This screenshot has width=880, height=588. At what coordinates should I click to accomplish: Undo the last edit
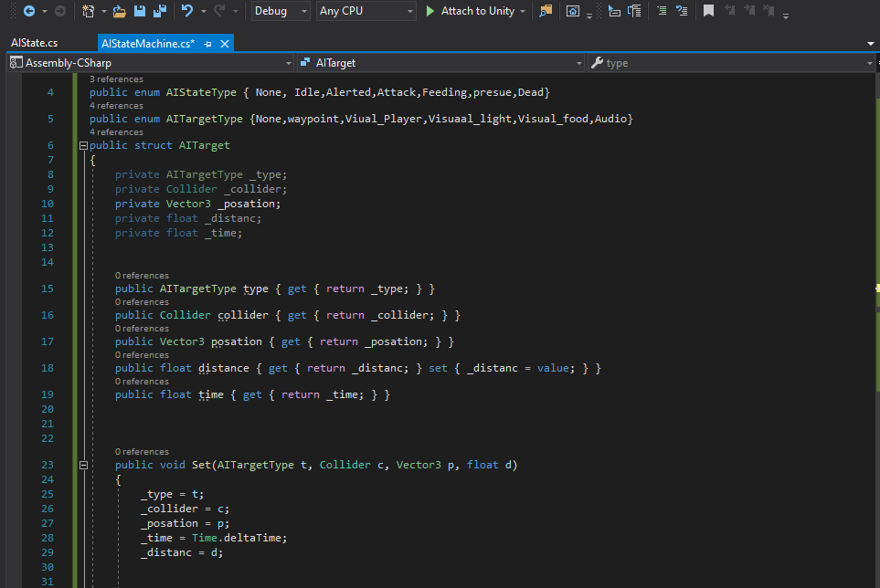click(187, 11)
